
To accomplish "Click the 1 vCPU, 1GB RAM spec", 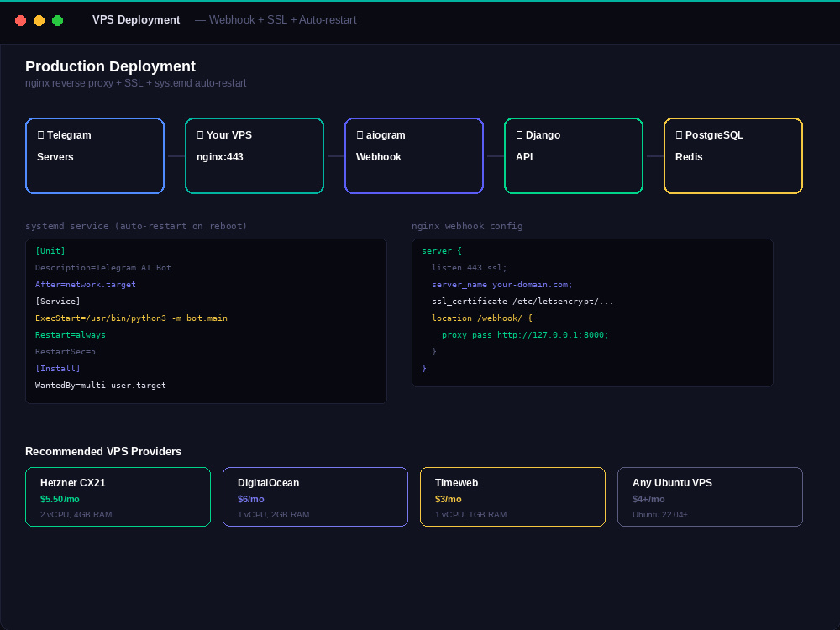I will [x=471, y=515].
